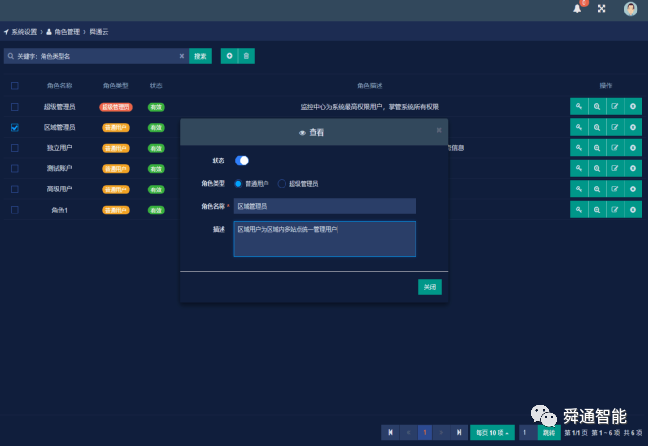This screenshot has height=446, width=648.
Task: Edit the 测试账户 role pencil icon
Action: (615, 168)
